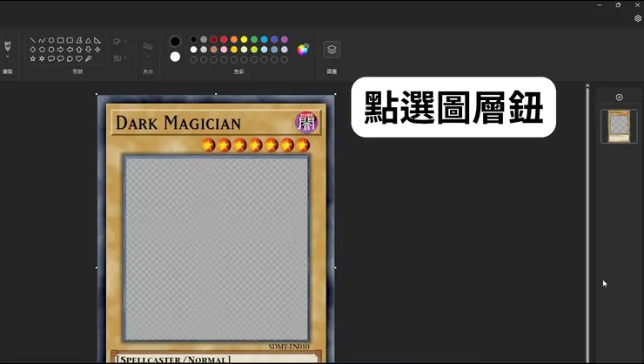Pick the turquoise blue palette color

point(264,39)
